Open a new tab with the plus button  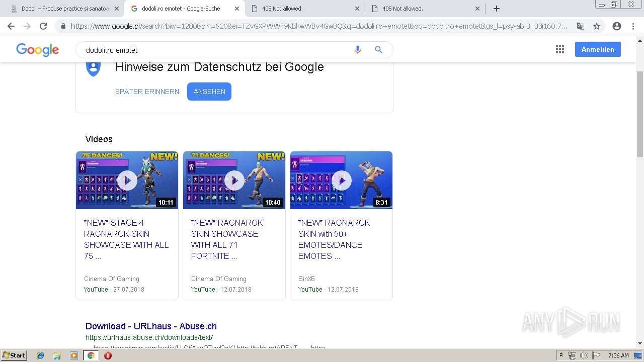(x=497, y=9)
